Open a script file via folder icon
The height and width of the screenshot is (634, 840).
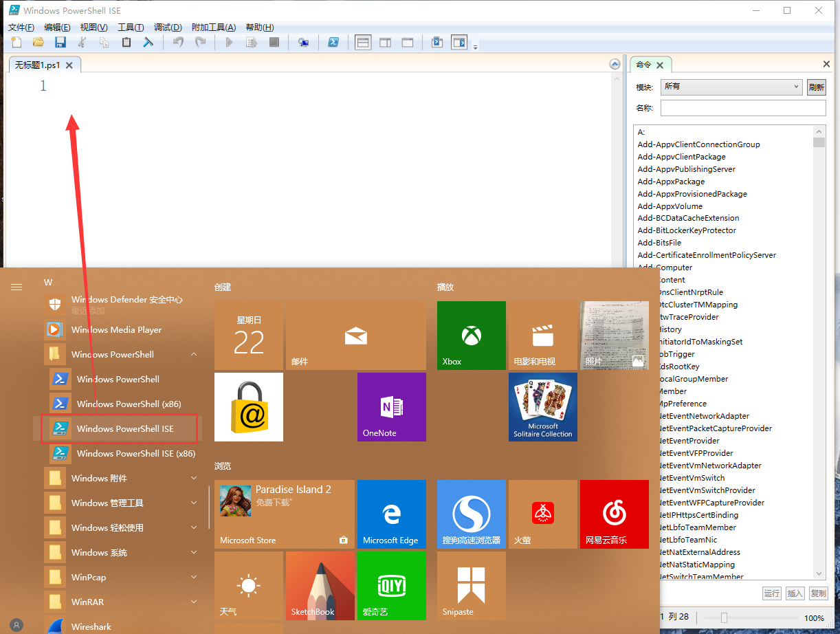[x=38, y=43]
